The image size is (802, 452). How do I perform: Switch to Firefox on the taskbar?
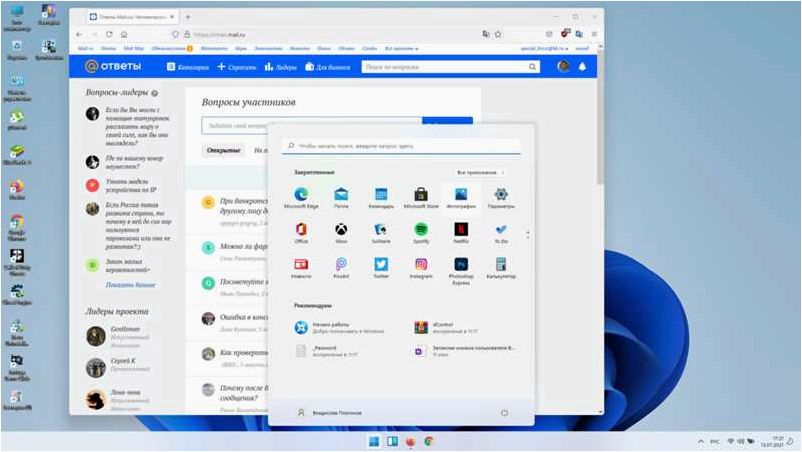(411, 441)
